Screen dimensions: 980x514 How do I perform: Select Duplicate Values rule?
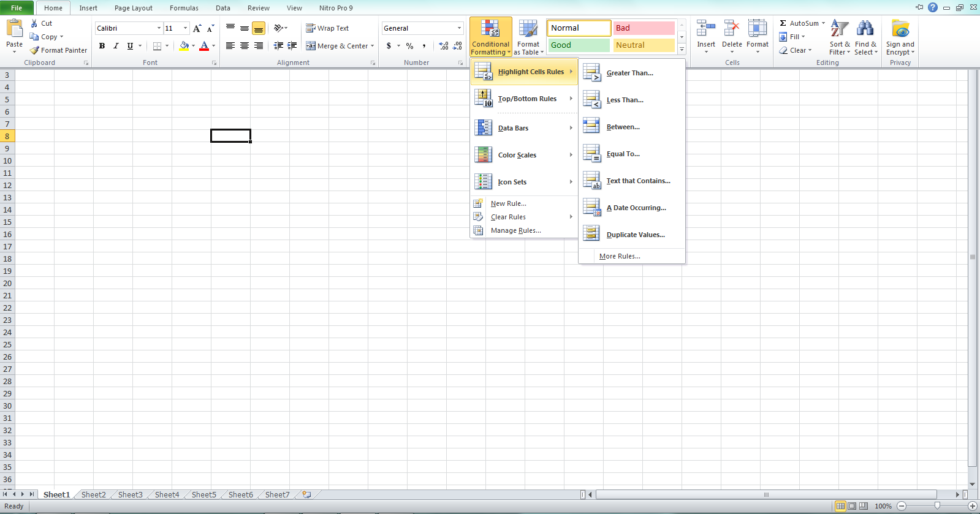pyautogui.click(x=635, y=235)
